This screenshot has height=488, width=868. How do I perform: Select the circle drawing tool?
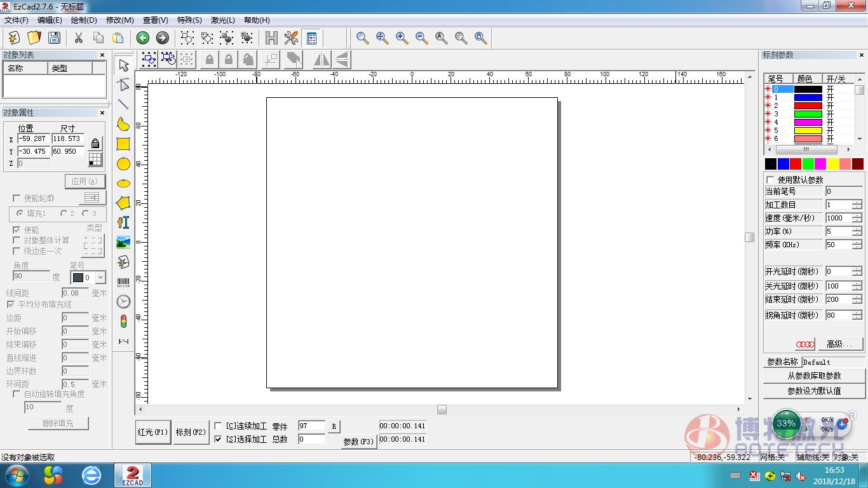pos(123,164)
